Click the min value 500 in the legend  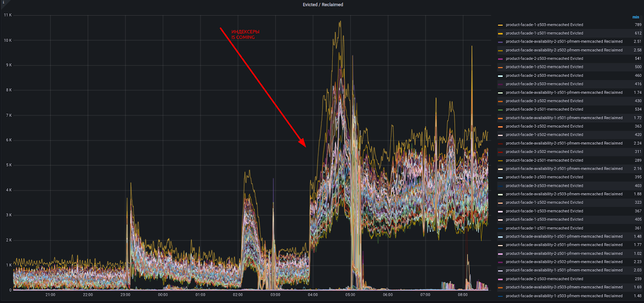point(638,67)
